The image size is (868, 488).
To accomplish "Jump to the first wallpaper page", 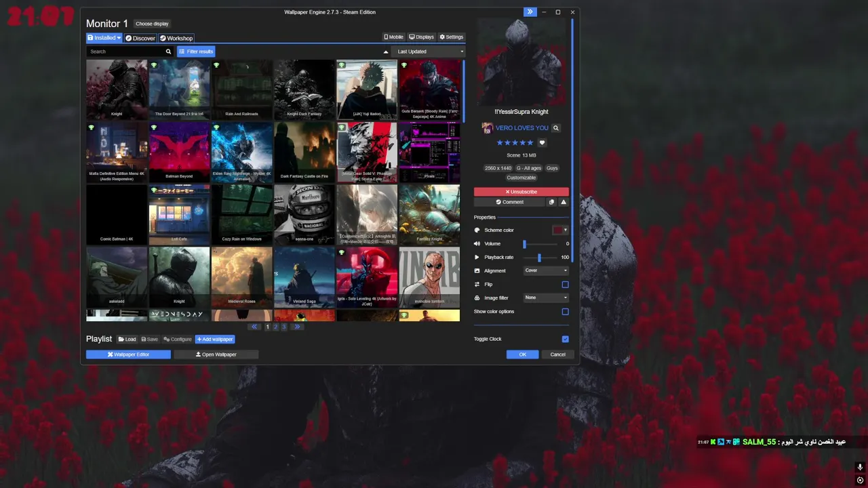I will pyautogui.click(x=254, y=327).
